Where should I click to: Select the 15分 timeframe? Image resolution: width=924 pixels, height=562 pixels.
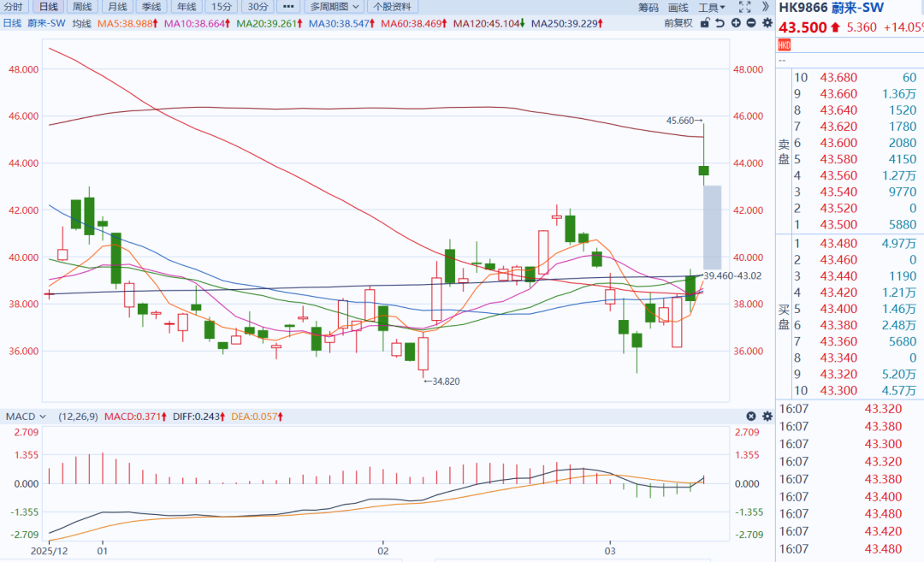tap(221, 8)
